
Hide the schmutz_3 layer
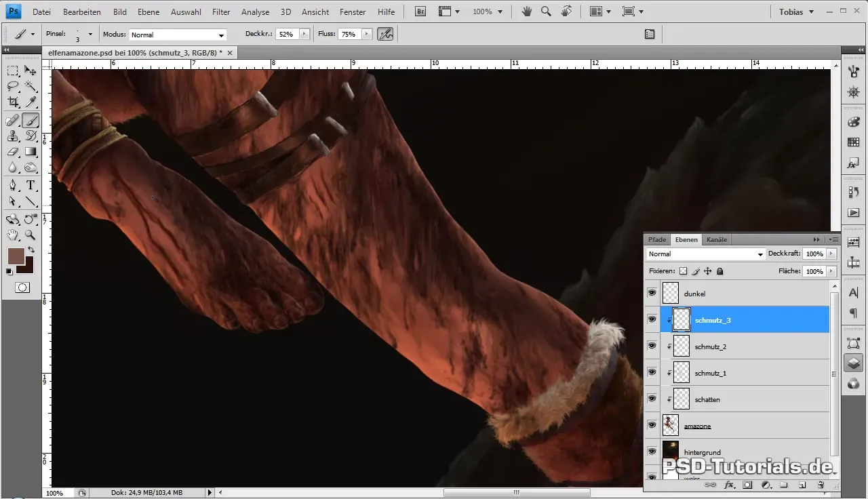pos(652,319)
